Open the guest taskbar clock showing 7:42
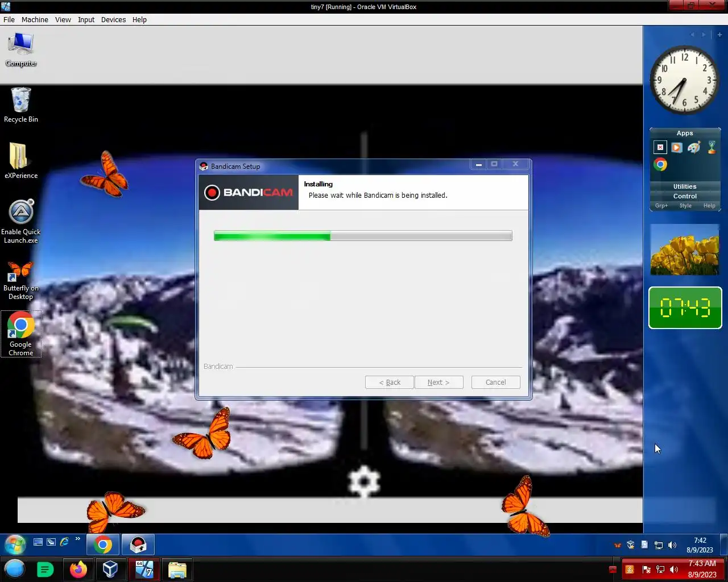The width and height of the screenshot is (728, 582). coord(700,545)
